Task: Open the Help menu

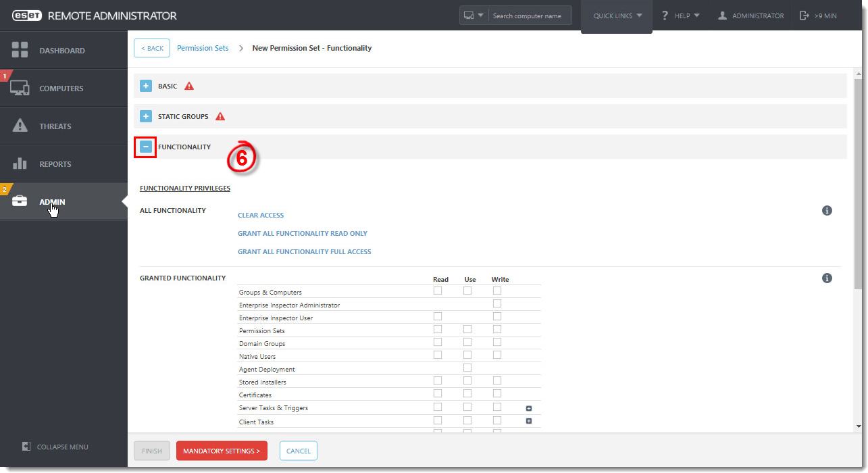Action: (680, 16)
